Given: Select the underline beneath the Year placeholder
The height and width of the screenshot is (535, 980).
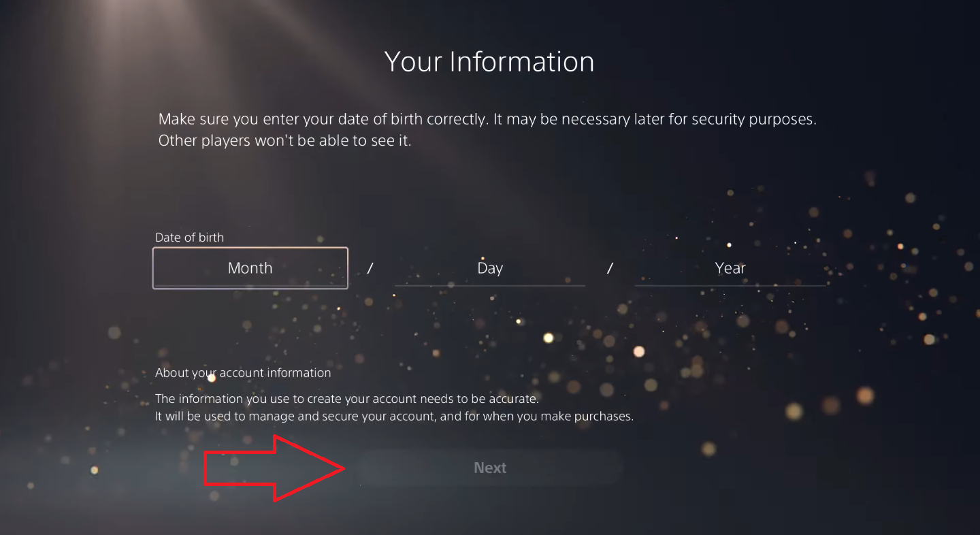Looking at the screenshot, I should [x=730, y=286].
